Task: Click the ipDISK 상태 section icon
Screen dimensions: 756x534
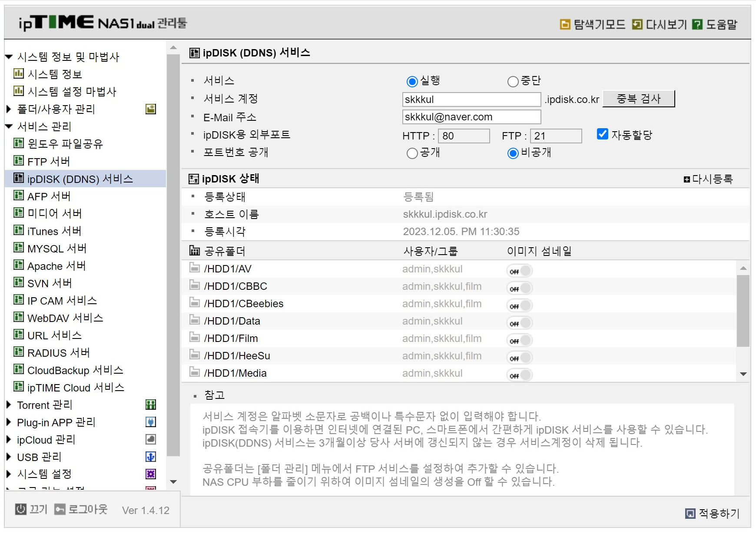Action: pyautogui.click(x=193, y=179)
